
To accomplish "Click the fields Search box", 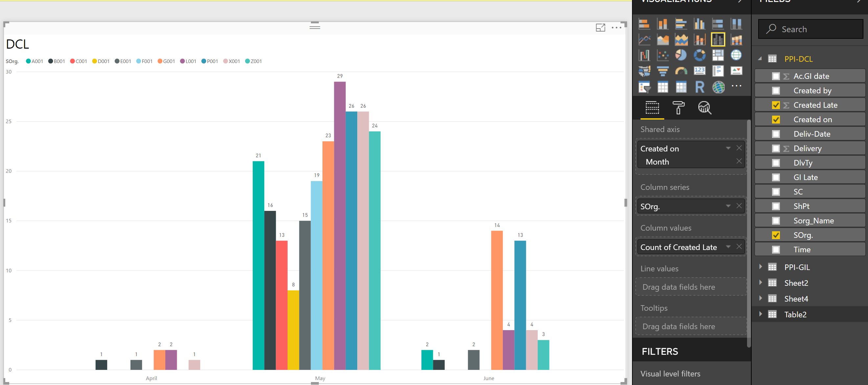I will coord(810,29).
